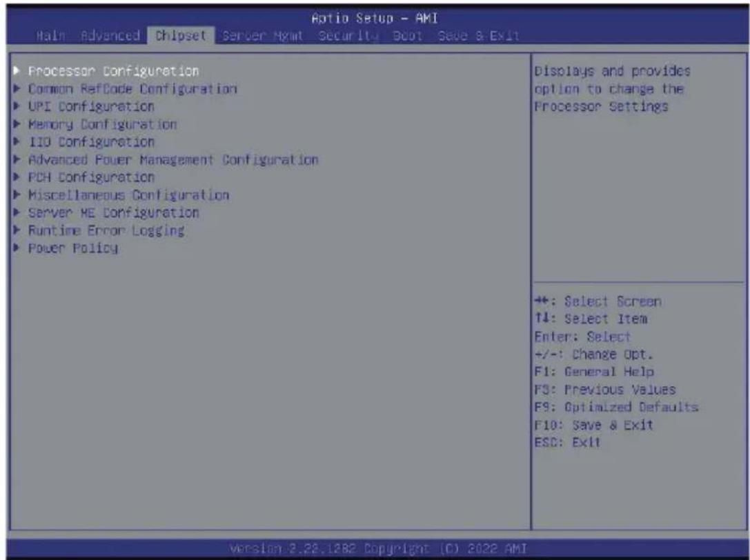The width and height of the screenshot is (750, 560).
Task: Select IIO Configuration entry
Action: click(91, 142)
